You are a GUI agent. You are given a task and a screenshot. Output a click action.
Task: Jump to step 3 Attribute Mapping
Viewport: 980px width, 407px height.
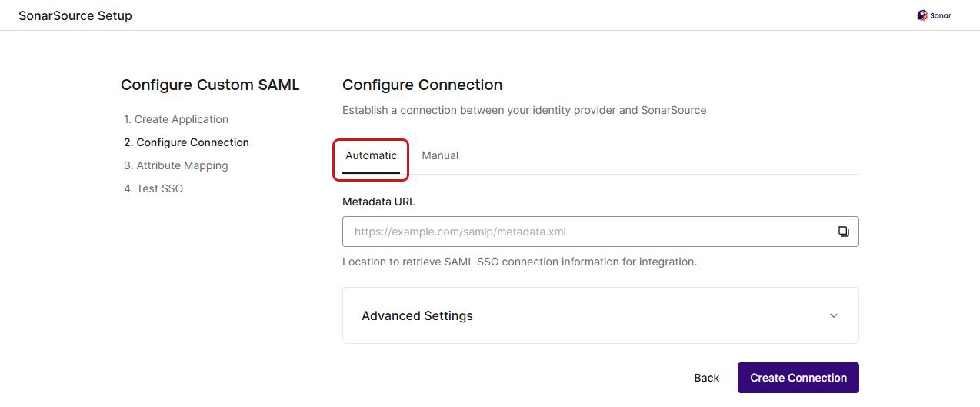(x=176, y=165)
